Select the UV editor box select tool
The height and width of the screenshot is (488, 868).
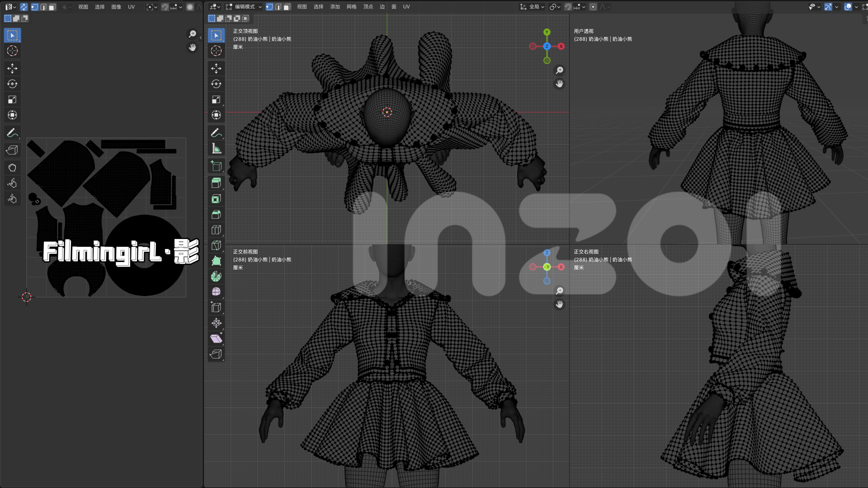12,35
